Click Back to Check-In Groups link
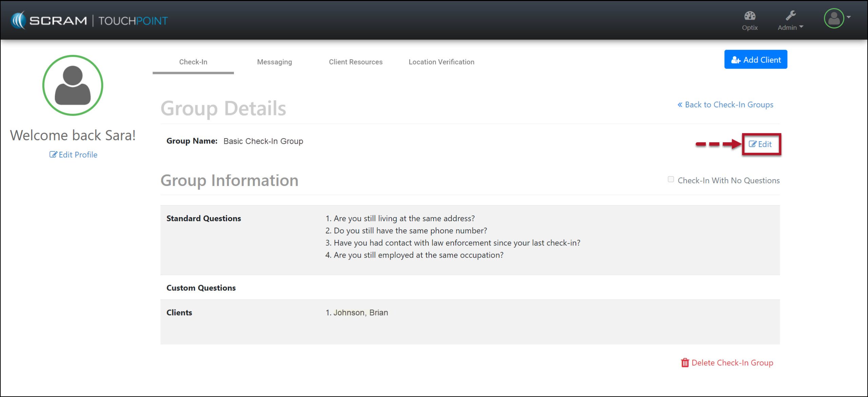Image resolution: width=868 pixels, height=397 pixels. pyautogui.click(x=725, y=105)
